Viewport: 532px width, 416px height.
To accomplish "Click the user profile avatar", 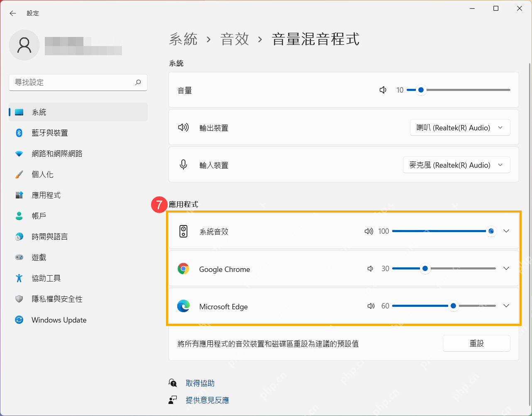I will coord(24,45).
